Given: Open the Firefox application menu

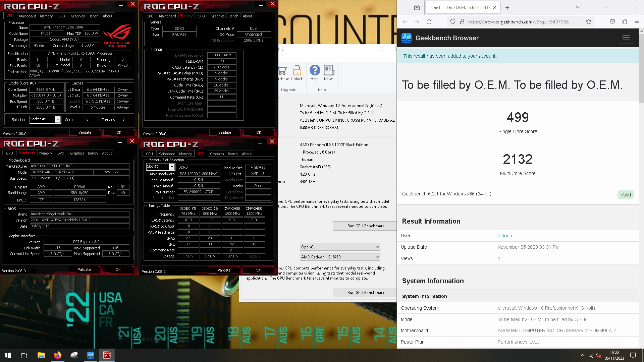Looking at the screenshot, I should (637, 22).
